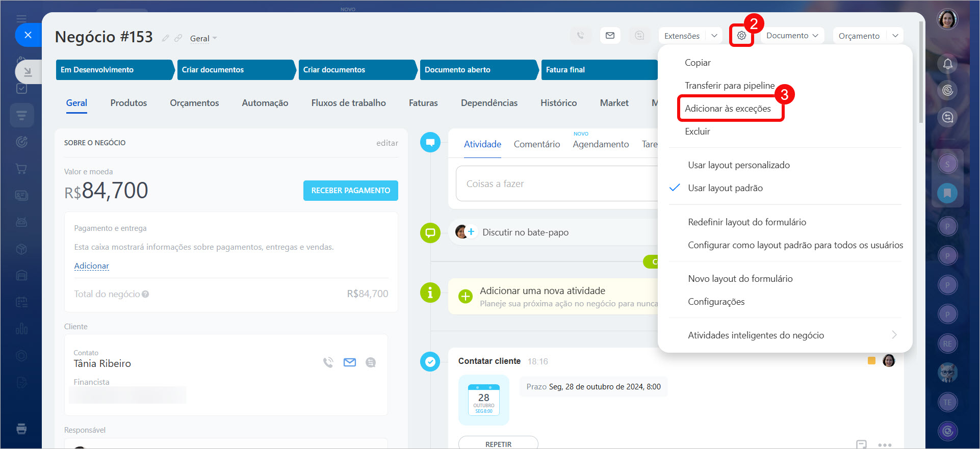The image size is (980, 449).
Task: Choose Configurar como layout padrão para todos
Action: (x=795, y=245)
